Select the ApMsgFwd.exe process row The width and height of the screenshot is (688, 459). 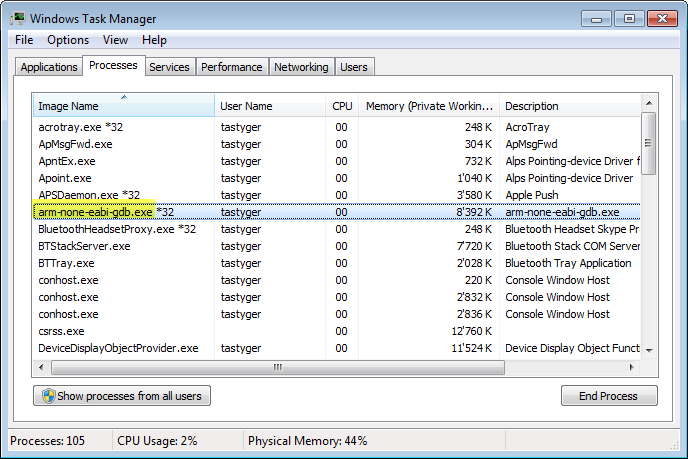tap(337, 144)
